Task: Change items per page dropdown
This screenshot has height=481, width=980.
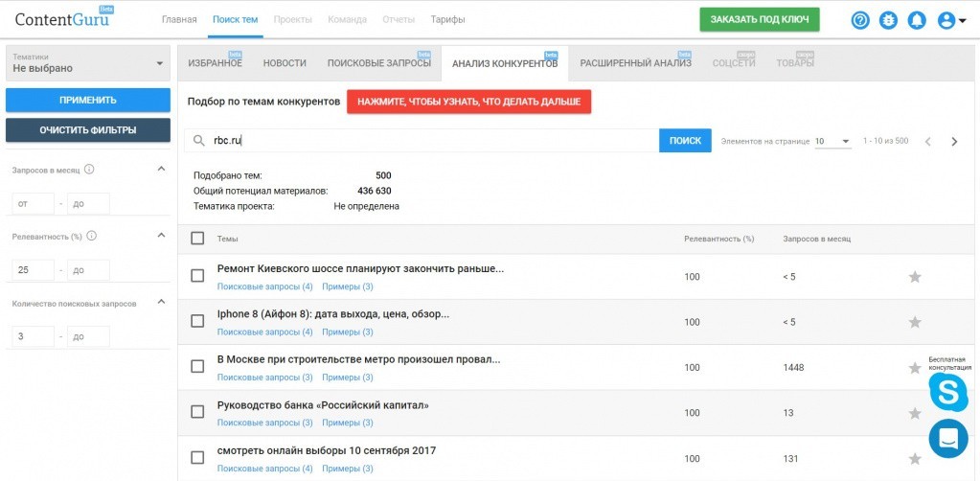Action: point(832,142)
